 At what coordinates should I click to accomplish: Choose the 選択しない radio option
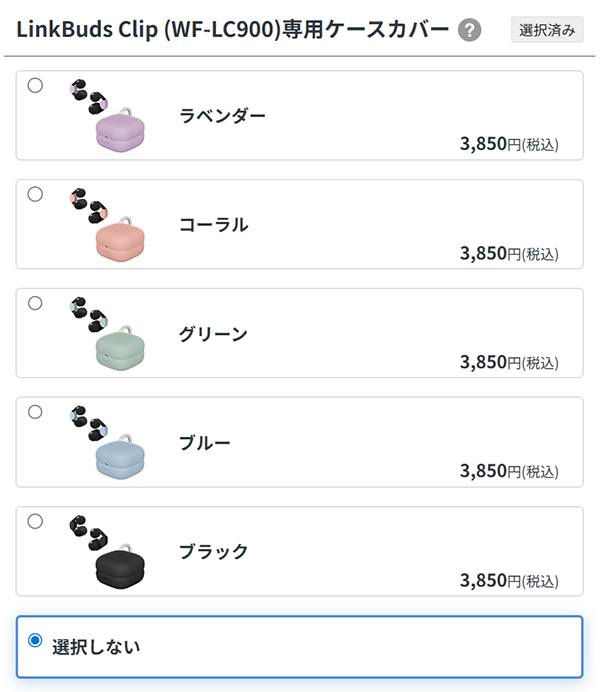(x=35, y=640)
